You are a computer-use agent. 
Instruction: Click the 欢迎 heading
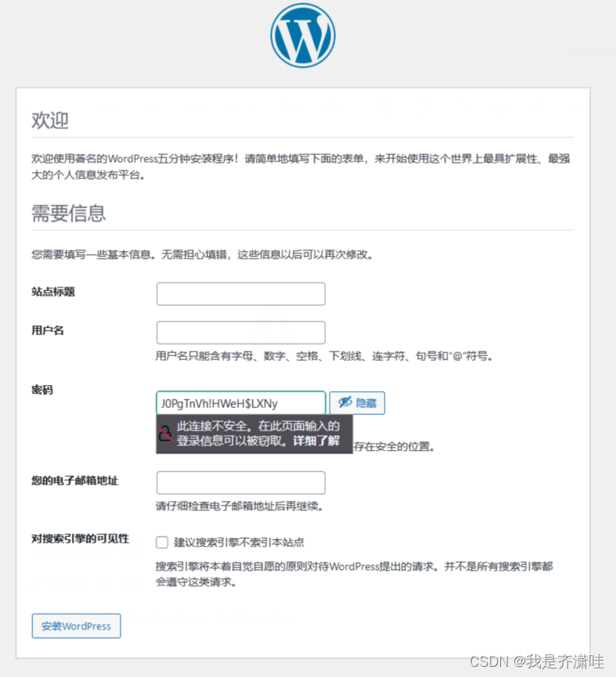tap(50, 120)
